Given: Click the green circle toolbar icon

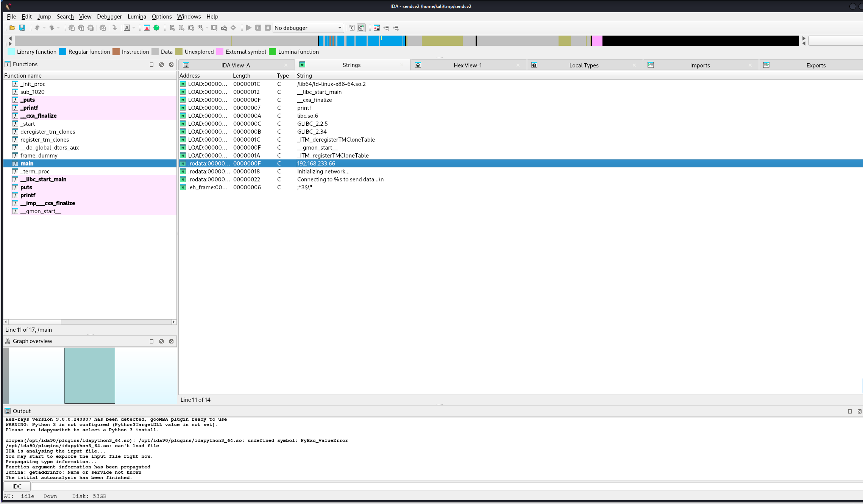Looking at the screenshot, I should pyautogui.click(x=156, y=28).
